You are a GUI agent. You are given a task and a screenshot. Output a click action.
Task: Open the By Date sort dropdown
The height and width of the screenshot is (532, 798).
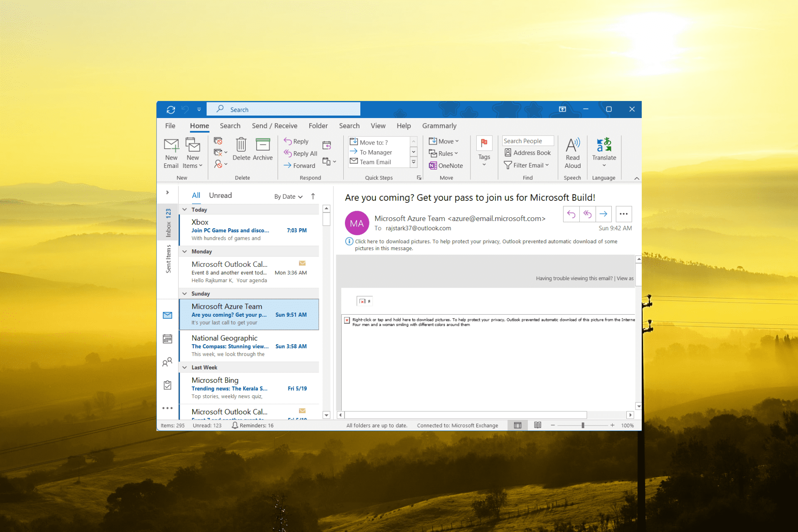click(x=288, y=197)
